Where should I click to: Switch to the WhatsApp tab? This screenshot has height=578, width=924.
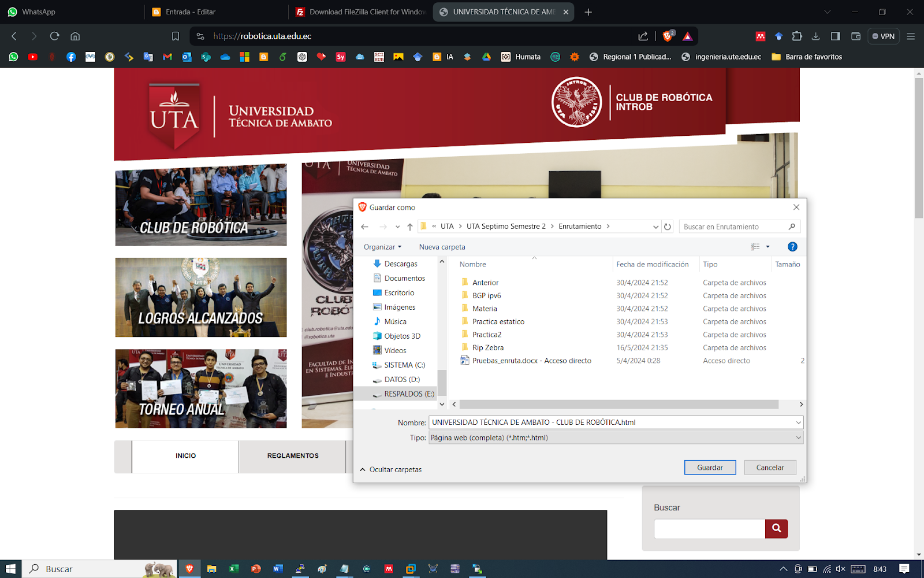72,12
